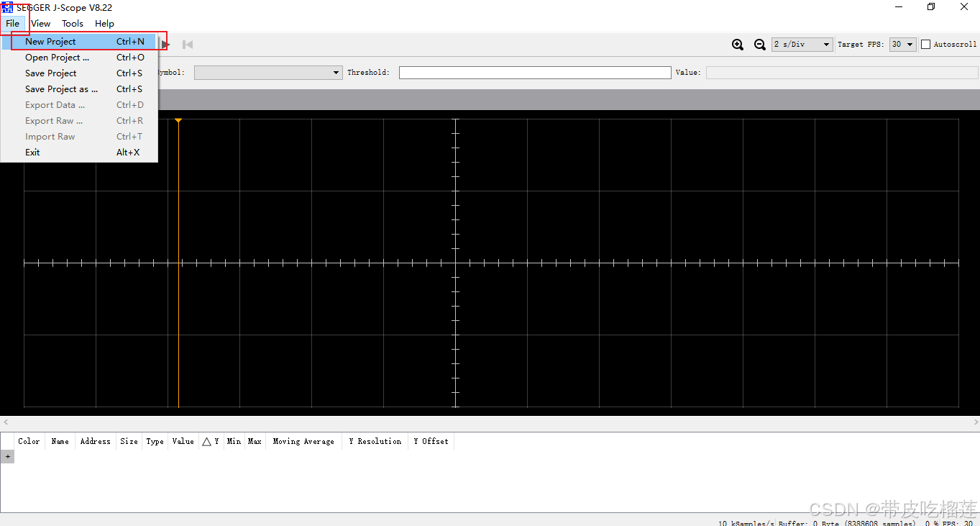Close the open File menu
Screen dimensions: 980x526
click(x=13, y=24)
